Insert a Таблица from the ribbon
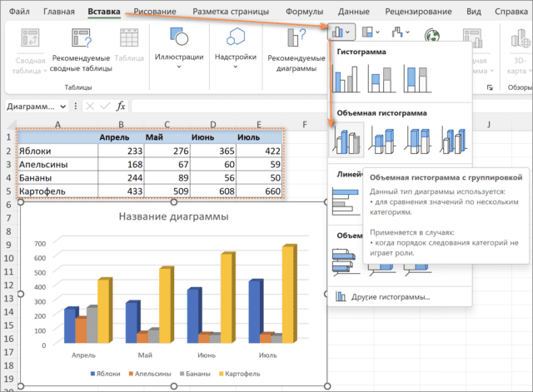 point(129,45)
